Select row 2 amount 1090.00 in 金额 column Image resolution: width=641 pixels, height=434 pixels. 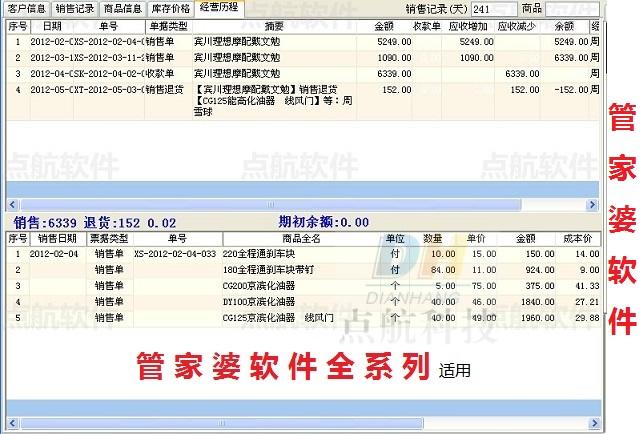[x=394, y=58]
